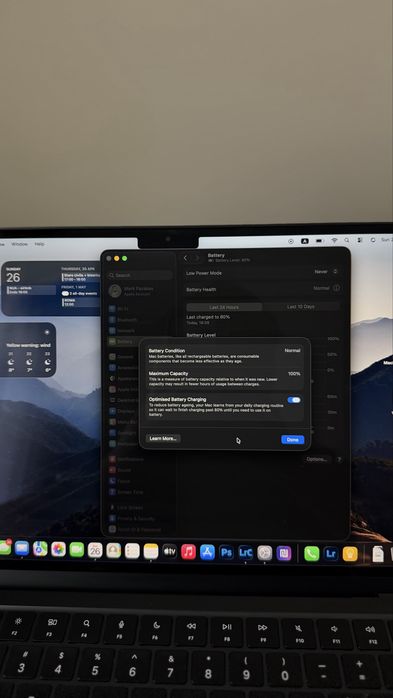Open the Calendar widget on desktop

tap(51, 288)
